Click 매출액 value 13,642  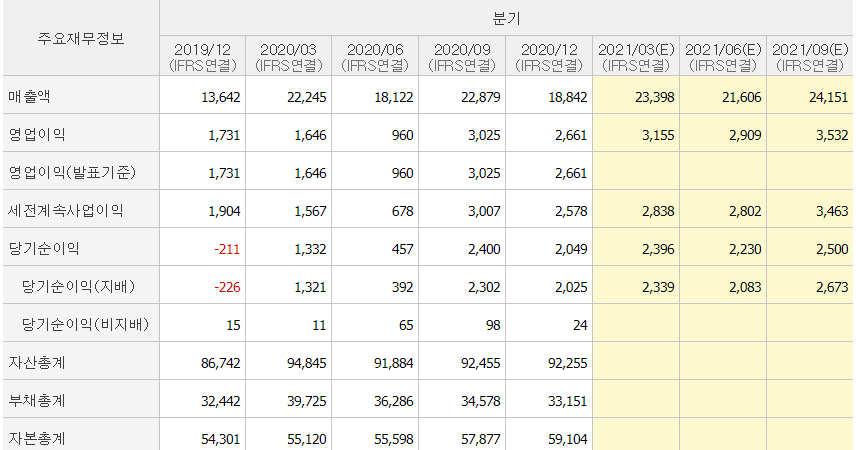[221, 97]
